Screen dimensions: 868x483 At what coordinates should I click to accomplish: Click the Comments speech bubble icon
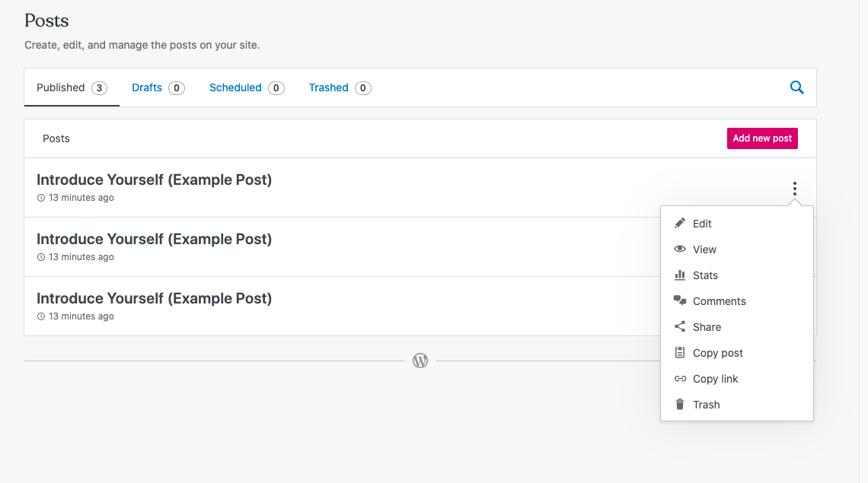[x=680, y=301]
